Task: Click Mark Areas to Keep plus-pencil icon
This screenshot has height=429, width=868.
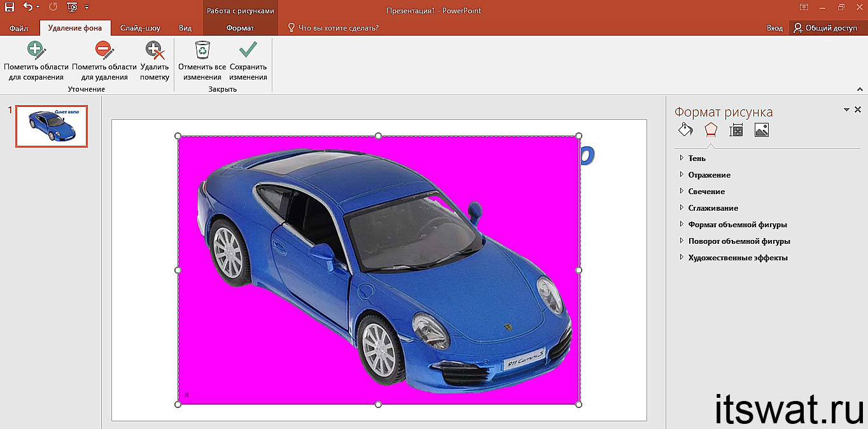Action: tap(36, 50)
